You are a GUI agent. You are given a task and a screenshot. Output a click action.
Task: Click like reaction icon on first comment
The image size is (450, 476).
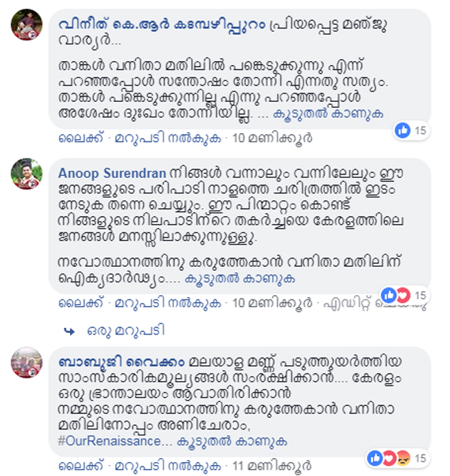pyautogui.click(x=402, y=130)
